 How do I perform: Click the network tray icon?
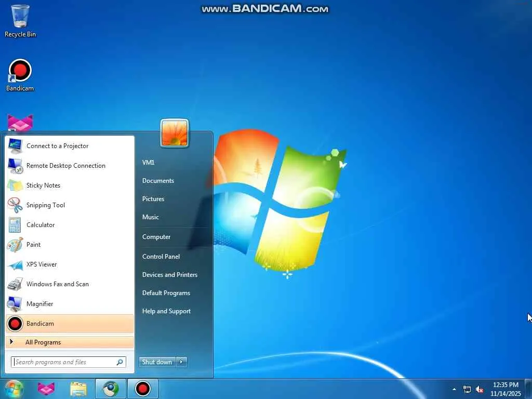[467, 390]
